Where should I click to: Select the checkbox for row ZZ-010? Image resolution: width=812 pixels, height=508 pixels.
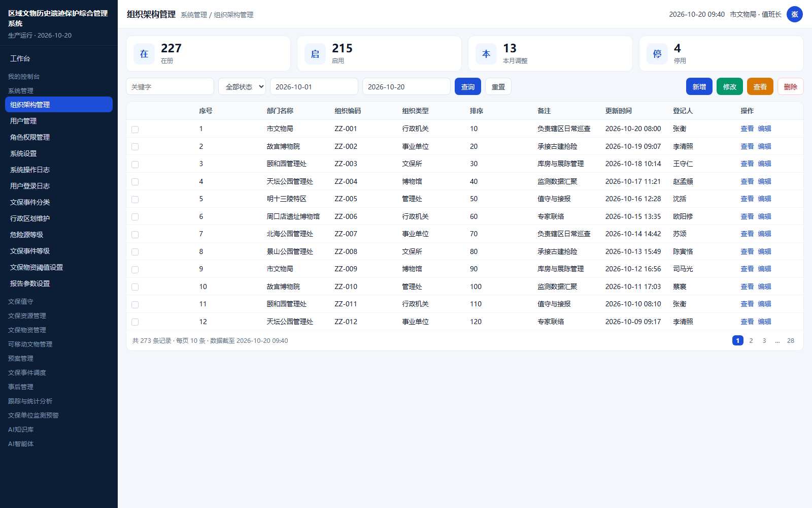coord(135,287)
